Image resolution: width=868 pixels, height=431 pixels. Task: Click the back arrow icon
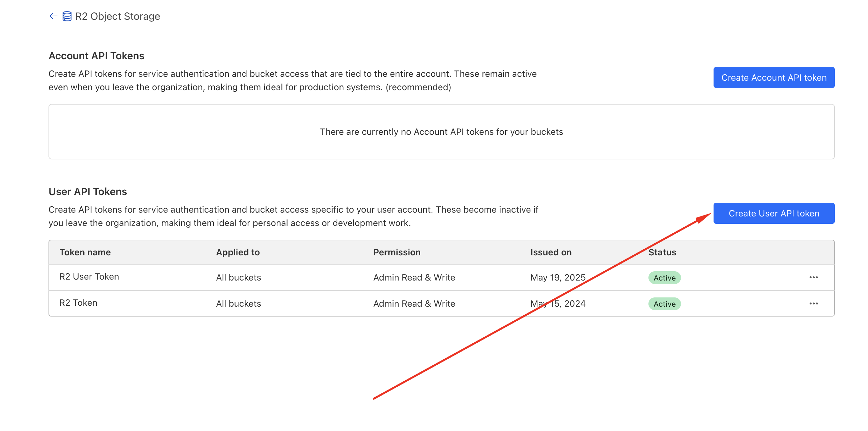point(53,16)
